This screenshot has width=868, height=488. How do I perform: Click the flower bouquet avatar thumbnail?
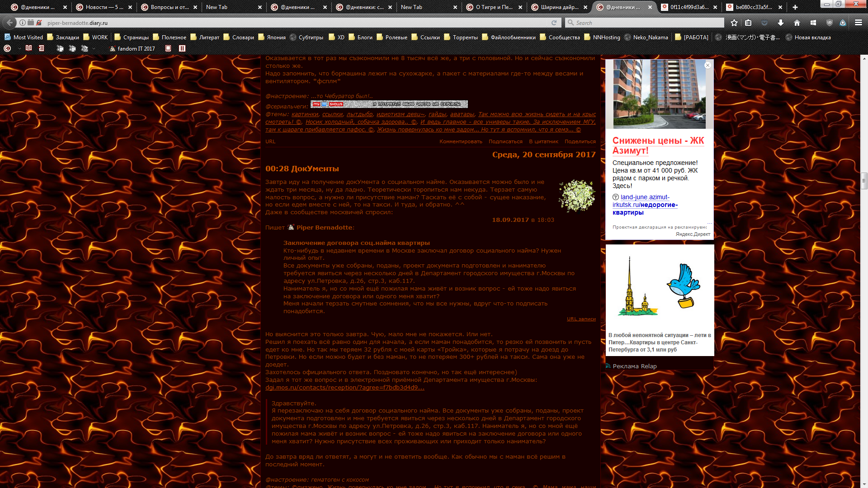[x=577, y=196]
